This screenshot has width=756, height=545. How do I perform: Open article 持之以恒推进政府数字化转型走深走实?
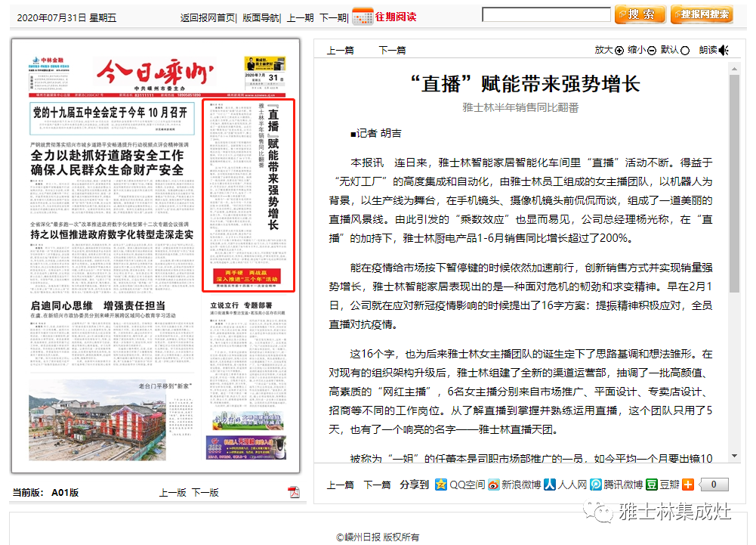coord(112,234)
